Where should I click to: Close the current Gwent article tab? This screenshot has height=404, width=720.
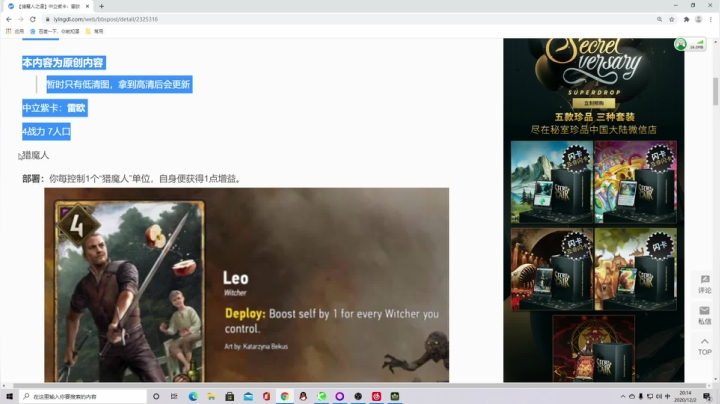[x=87, y=6]
